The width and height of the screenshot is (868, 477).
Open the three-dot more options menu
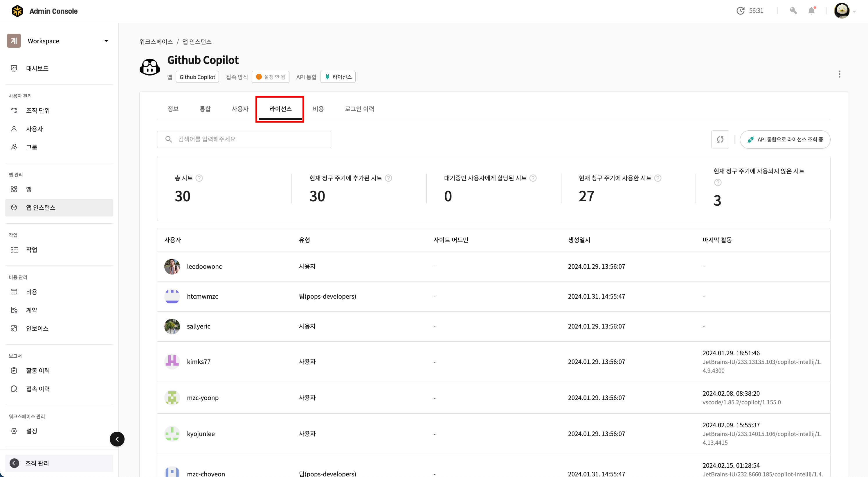(x=839, y=74)
